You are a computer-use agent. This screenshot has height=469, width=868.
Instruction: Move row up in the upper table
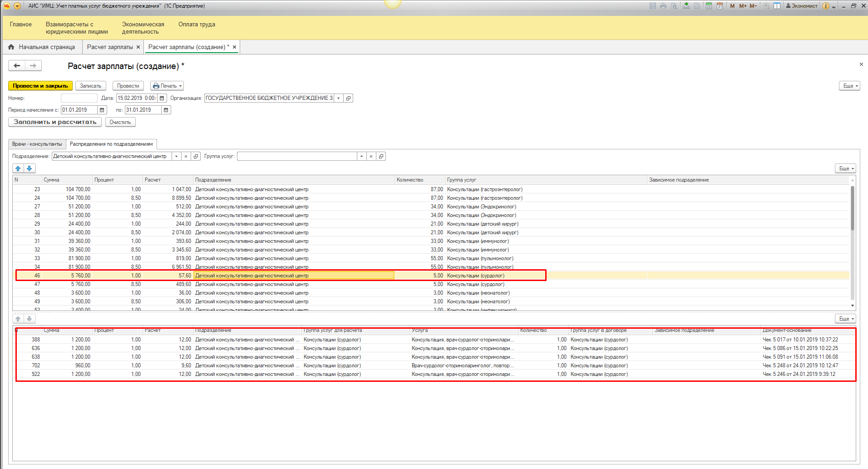click(18, 168)
